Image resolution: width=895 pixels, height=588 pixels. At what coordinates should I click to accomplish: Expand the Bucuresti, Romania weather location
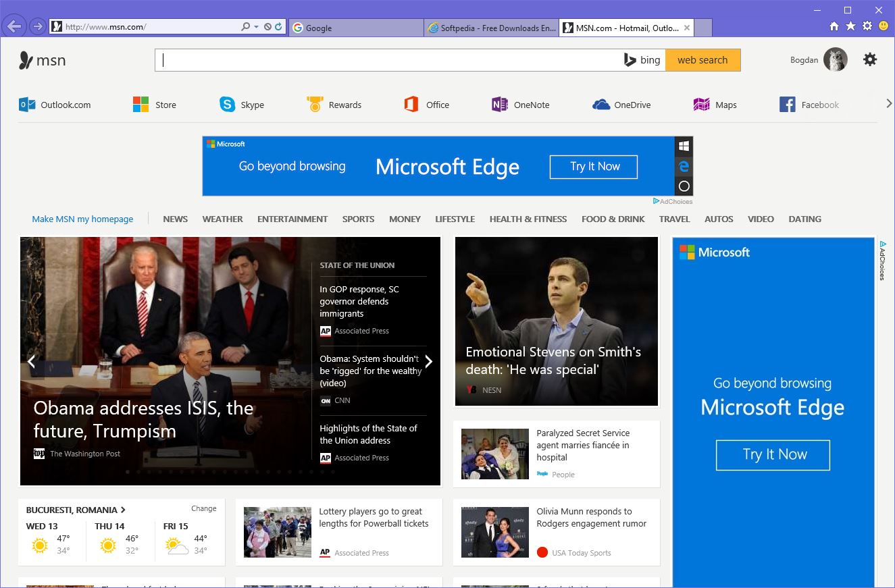[76, 510]
